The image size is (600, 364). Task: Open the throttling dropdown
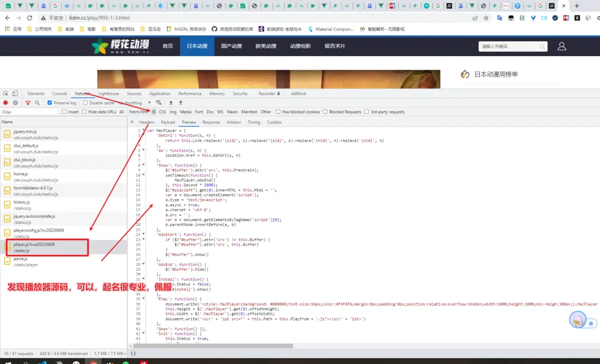click(x=134, y=103)
